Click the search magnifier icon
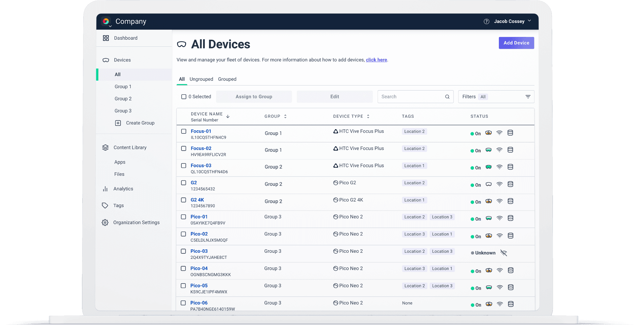 tap(447, 97)
